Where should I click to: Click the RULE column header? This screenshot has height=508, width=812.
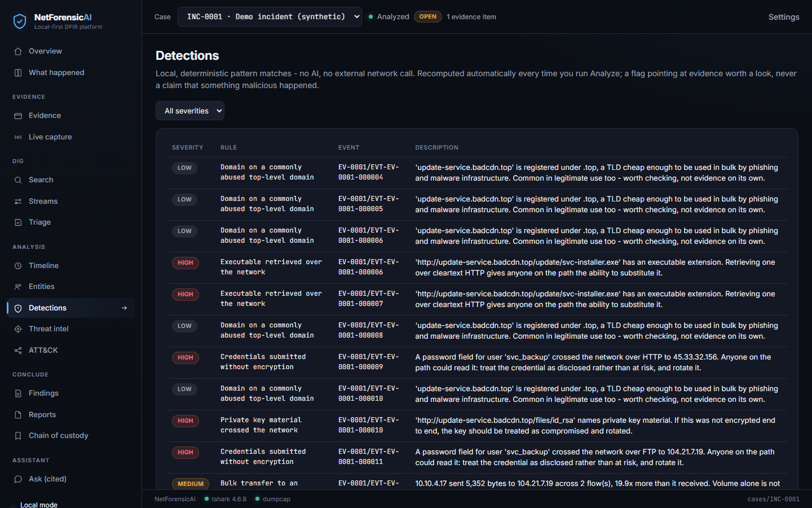(x=228, y=148)
